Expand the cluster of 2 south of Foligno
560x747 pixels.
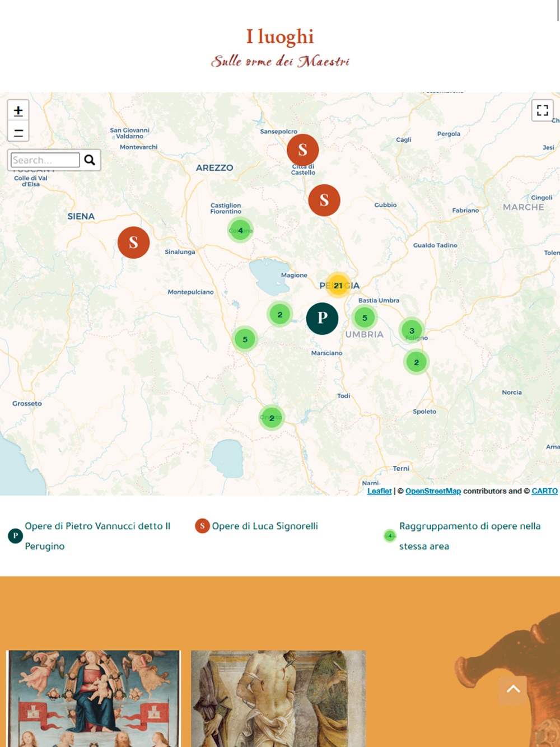tap(416, 362)
